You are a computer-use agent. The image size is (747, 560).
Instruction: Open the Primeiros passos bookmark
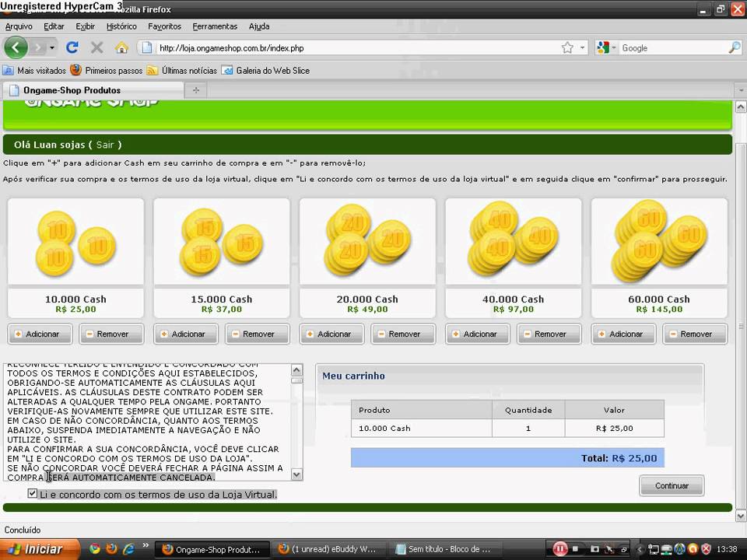coord(107,71)
